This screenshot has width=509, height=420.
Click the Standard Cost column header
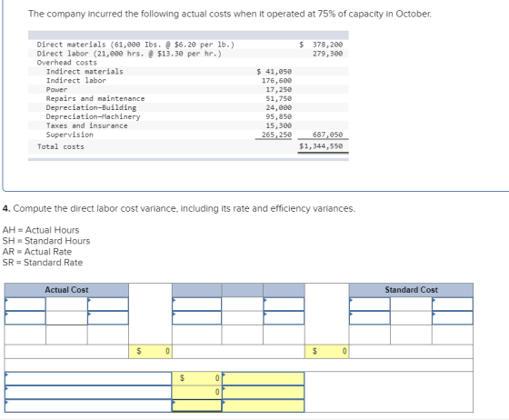411,290
